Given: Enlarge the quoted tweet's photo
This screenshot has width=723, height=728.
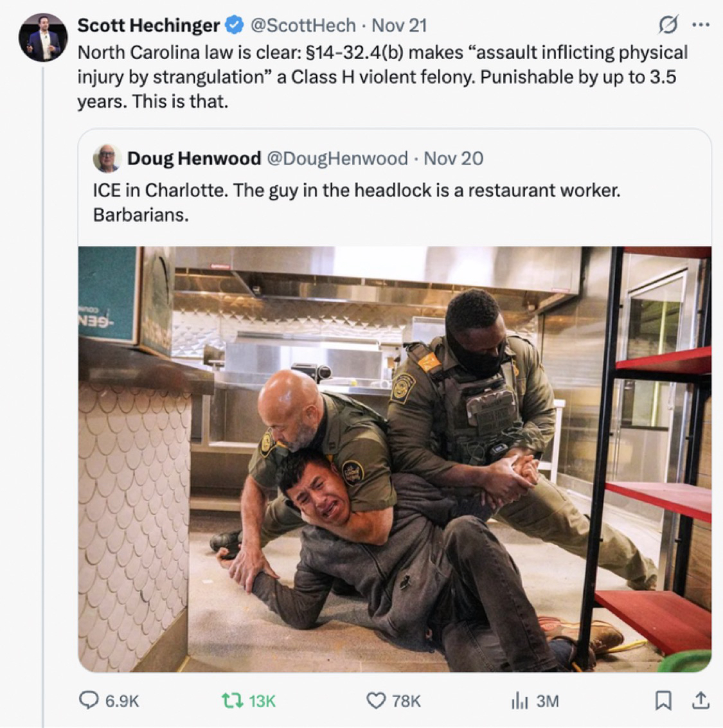Looking at the screenshot, I should click(395, 459).
